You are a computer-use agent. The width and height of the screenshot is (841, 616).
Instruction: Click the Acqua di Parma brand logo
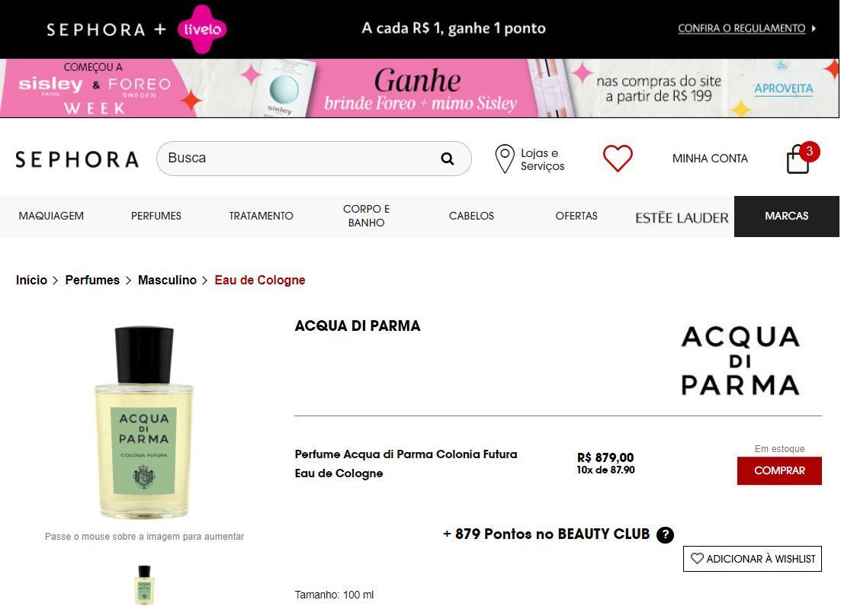(740, 361)
